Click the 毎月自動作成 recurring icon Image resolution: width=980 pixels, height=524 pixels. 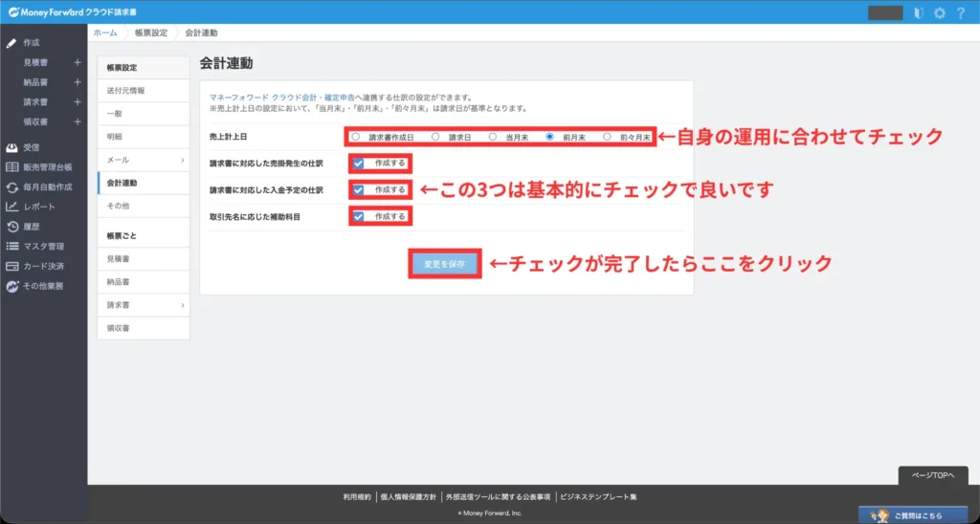(11, 187)
